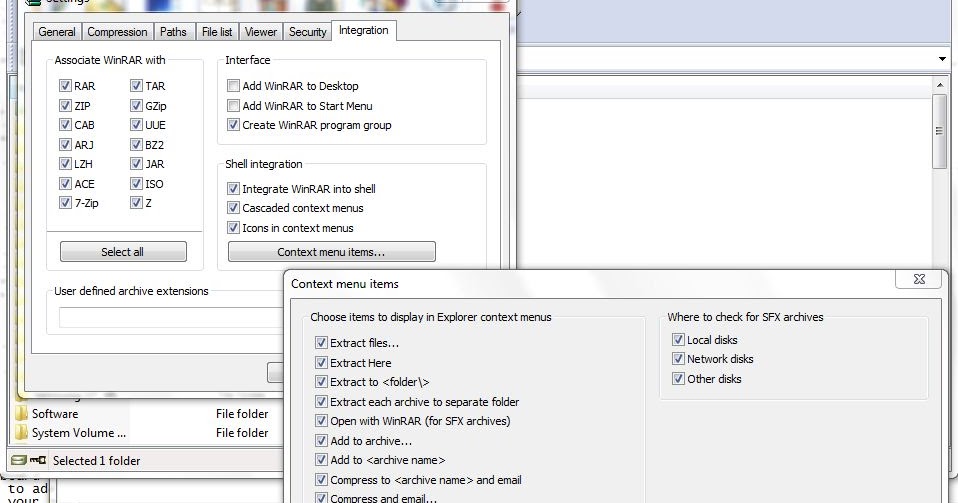Toggle Compress to <archive name> and email
The image size is (958, 503).
click(321, 480)
